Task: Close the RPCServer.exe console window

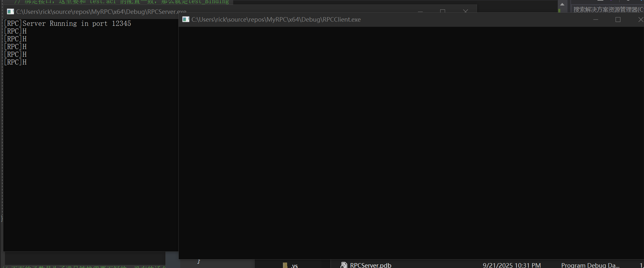Action: (x=465, y=11)
